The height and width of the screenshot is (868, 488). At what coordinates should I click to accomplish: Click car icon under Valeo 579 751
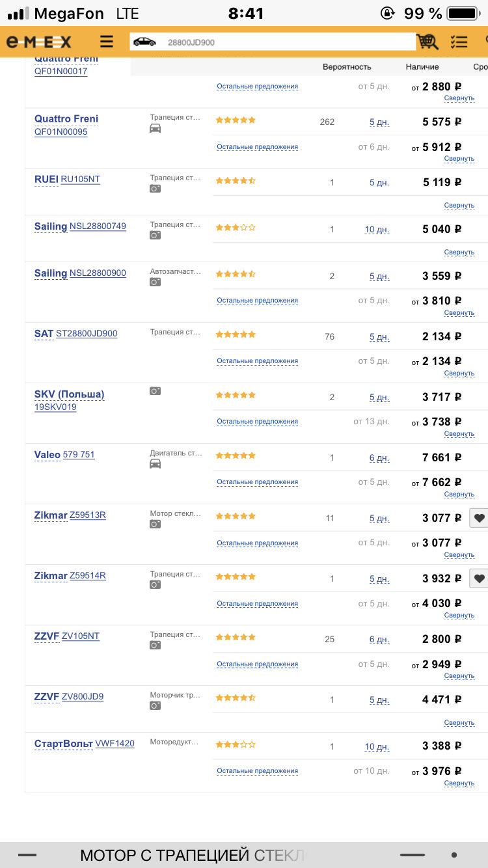coord(156,464)
